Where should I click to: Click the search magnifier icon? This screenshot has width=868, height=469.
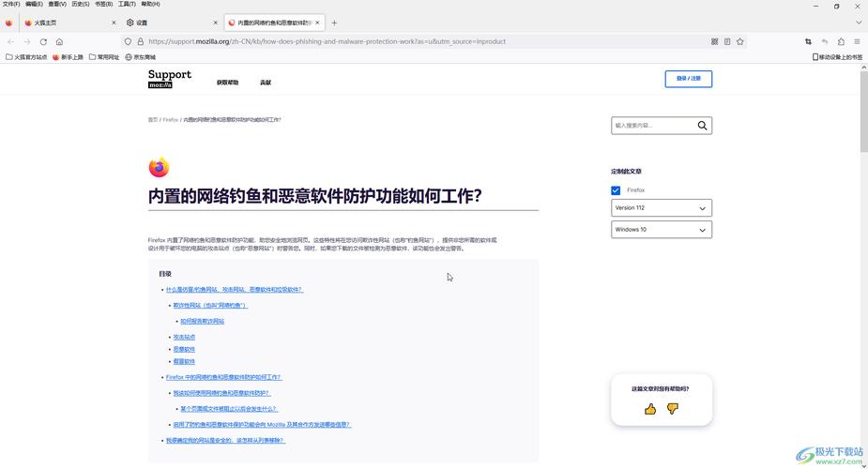point(702,126)
